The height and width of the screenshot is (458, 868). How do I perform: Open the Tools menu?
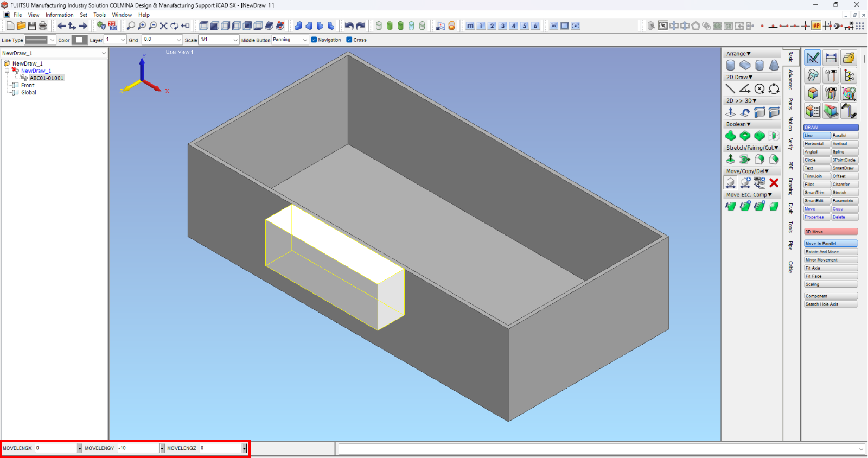pyautogui.click(x=99, y=15)
